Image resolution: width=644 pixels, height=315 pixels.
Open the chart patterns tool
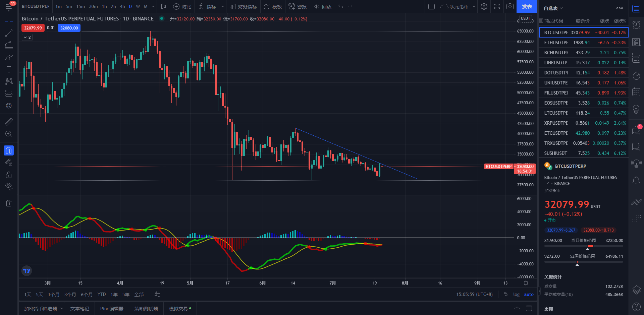click(x=9, y=81)
